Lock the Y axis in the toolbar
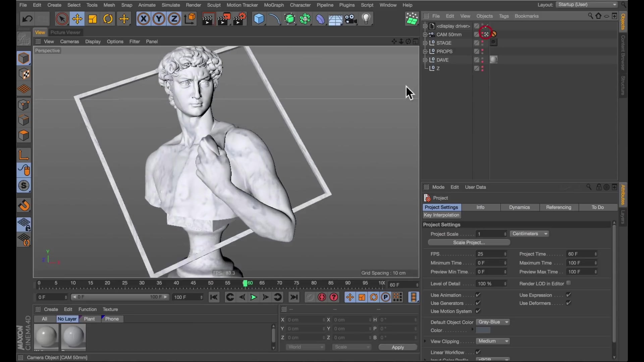Viewport: 644px width, 362px height. (x=159, y=19)
